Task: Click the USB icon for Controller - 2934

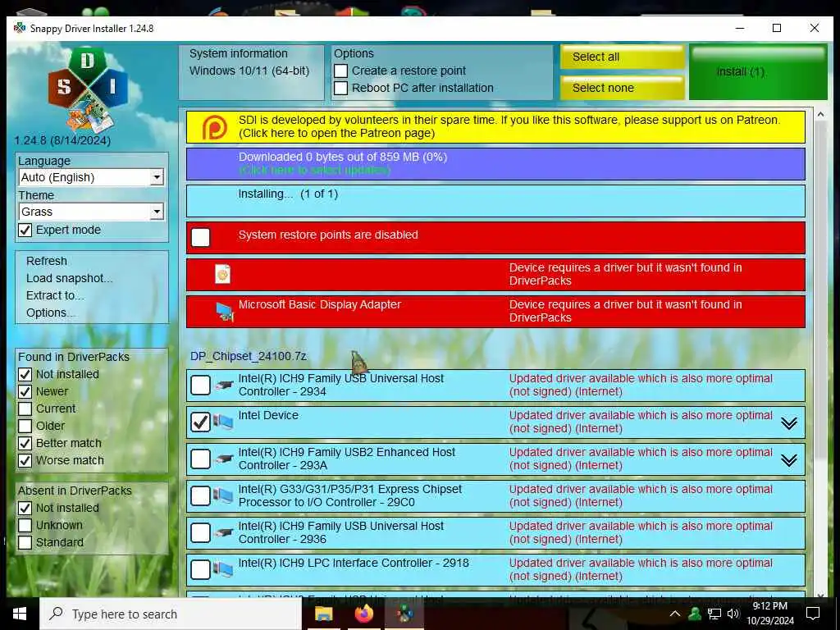Action: (x=225, y=385)
